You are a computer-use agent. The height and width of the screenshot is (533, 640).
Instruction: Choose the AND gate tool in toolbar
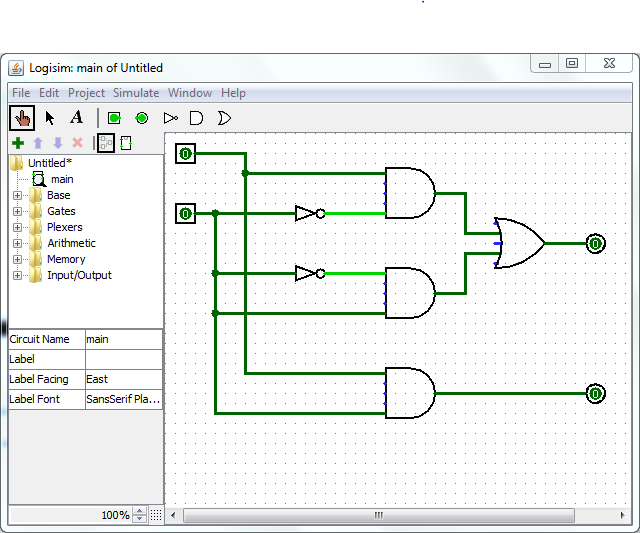click(x=196, y=118)
